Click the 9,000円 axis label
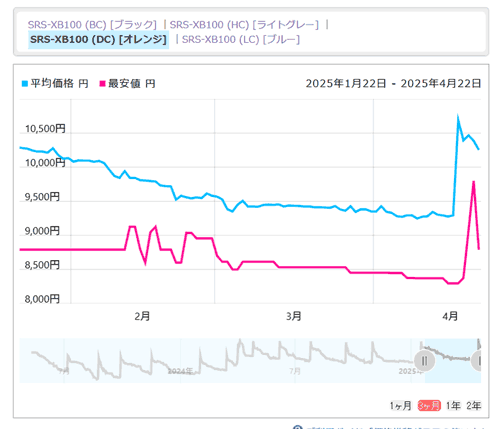Viewport: 500px width, 429px height. (42, 231)
